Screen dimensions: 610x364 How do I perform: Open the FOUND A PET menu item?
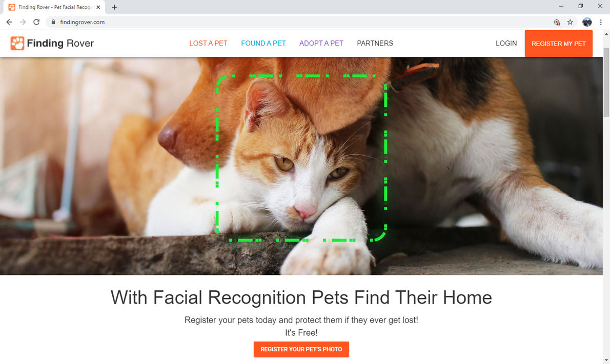263,43
